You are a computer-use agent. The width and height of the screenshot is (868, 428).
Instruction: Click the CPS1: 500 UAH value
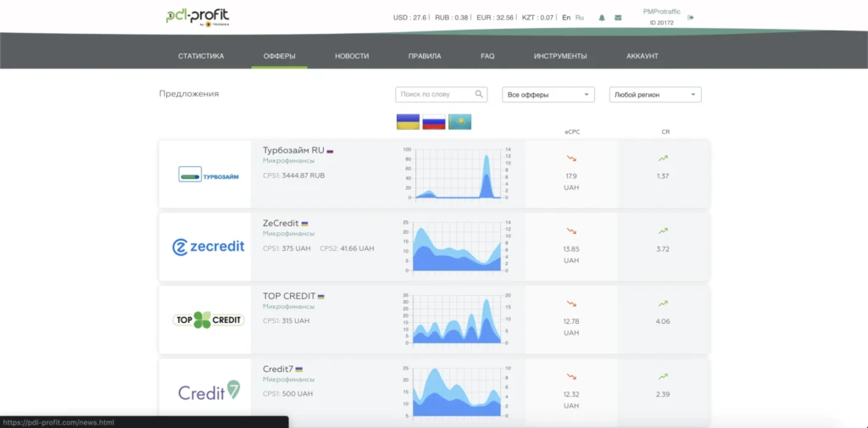click(x=288, y=394)
